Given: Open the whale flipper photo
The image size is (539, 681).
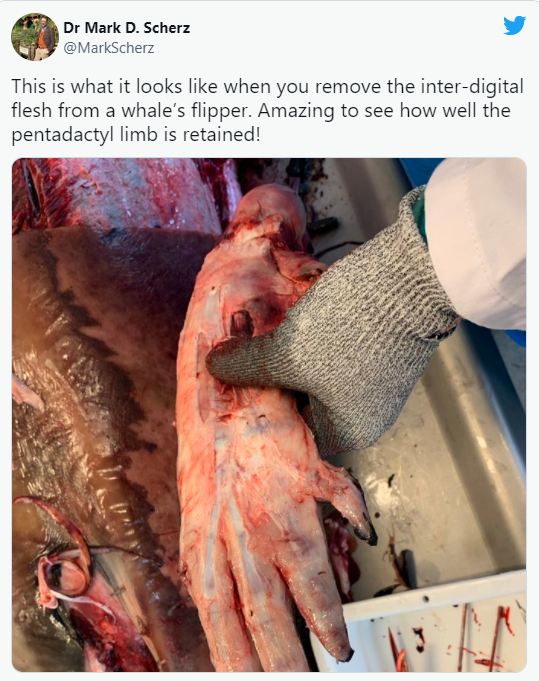Looking at the screenshot, I should tap(269, 415).
